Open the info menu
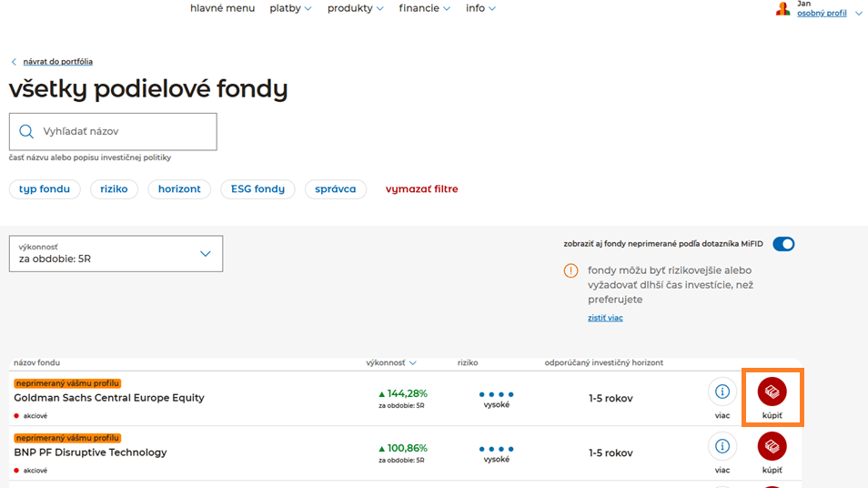 tap(480, 8)
